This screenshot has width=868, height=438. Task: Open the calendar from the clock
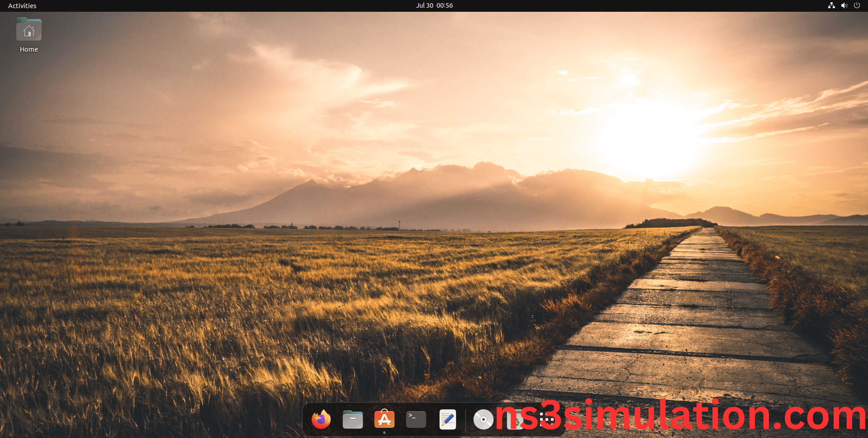point(434,5)
